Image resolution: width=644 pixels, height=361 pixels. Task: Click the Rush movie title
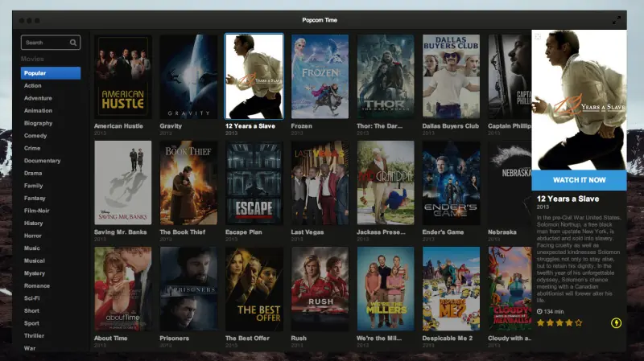pos(299,338)
